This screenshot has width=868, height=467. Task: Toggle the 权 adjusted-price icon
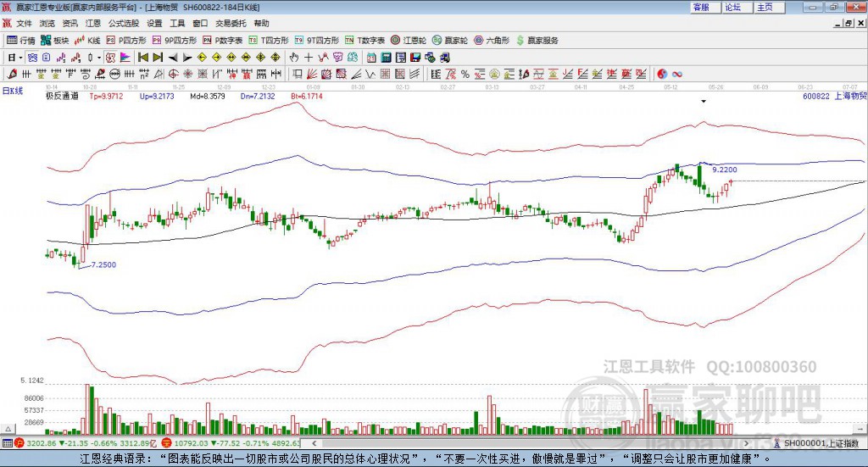(111, 58)
